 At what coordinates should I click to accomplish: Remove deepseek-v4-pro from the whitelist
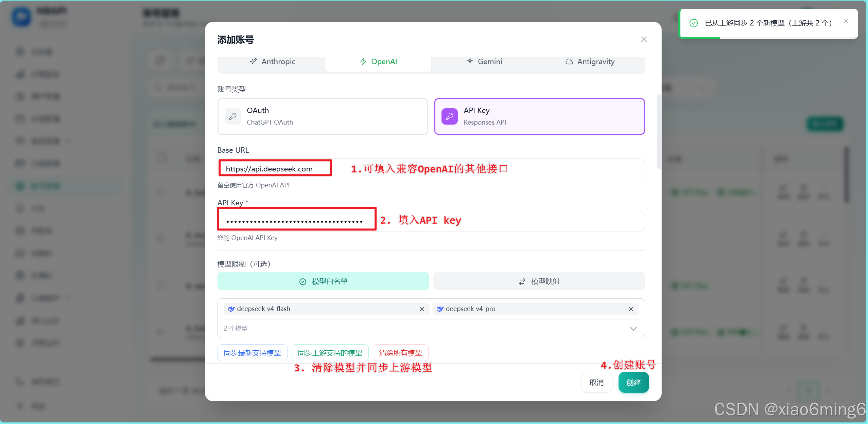coord(631,309)
